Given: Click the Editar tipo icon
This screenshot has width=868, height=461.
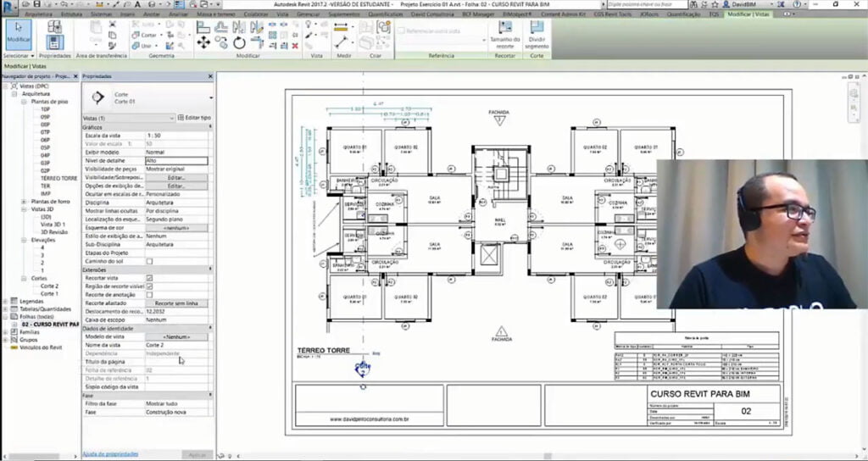Looking at the screenshot, I should pyautogui.click(x=181, y=118).
